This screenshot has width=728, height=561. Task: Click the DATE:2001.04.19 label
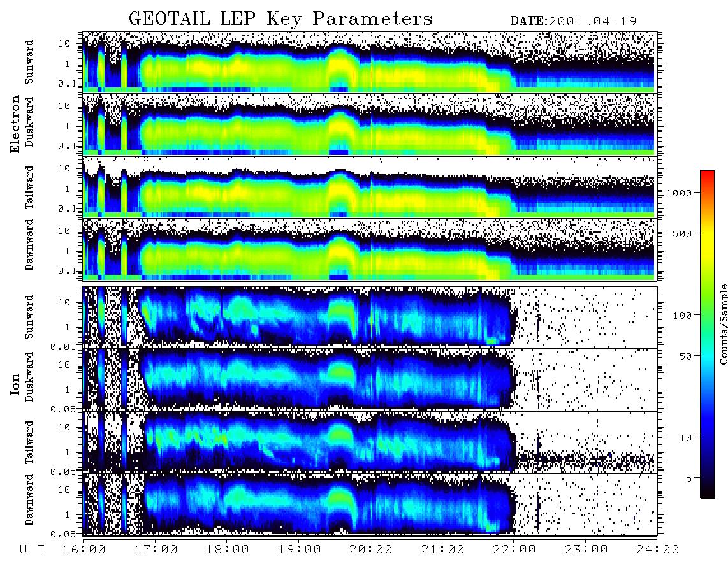click(x=573, y=21)
